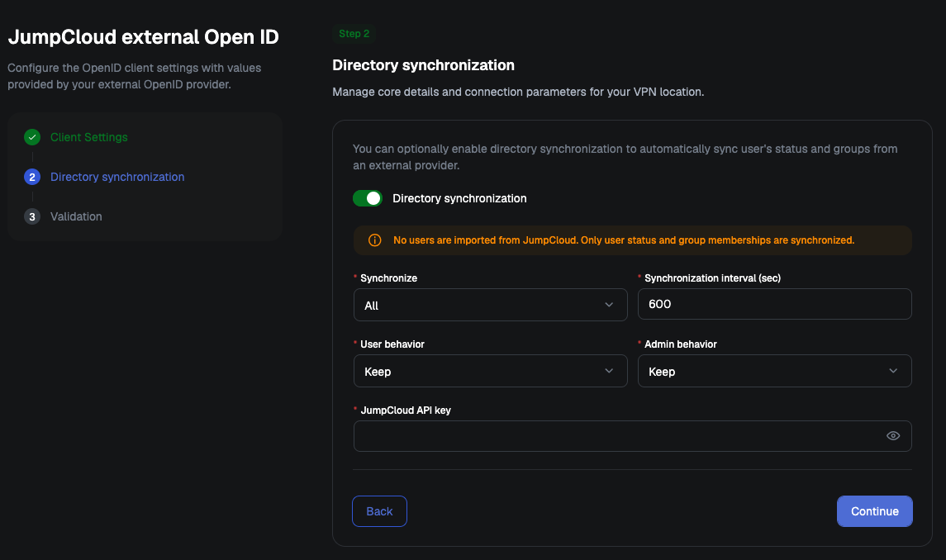This screenshot has height=560, width=946.
Task: Click the orange info icon in warning banner
Action: [x=374, y=240]
